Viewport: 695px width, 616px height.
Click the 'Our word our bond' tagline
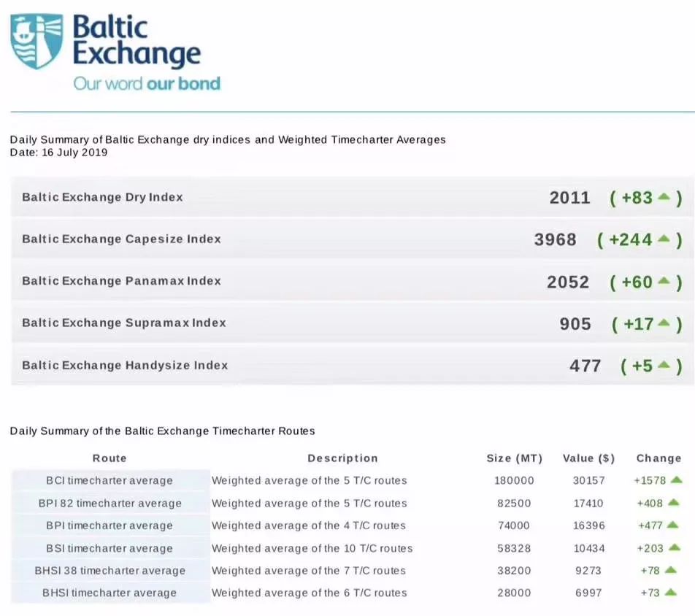147,83
